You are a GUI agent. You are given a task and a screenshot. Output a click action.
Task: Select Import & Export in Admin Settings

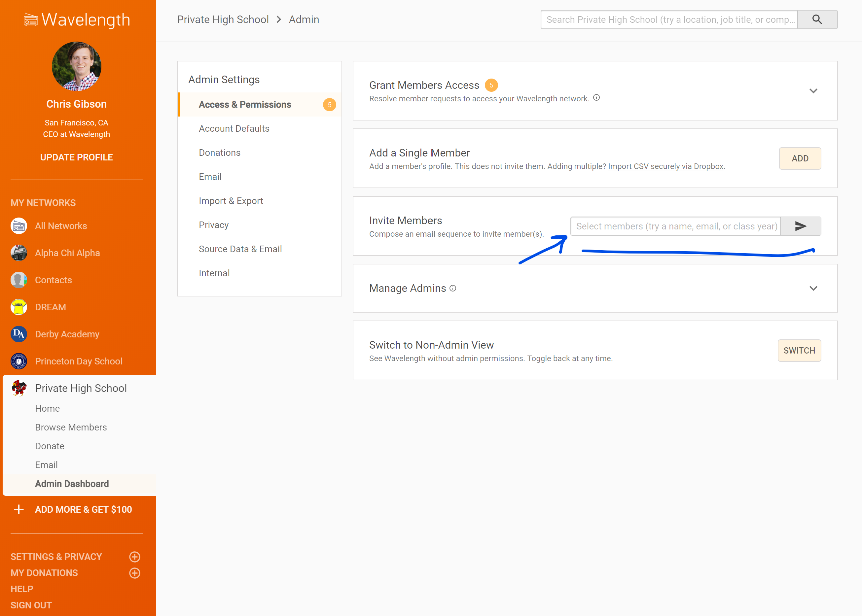[231, 201]
